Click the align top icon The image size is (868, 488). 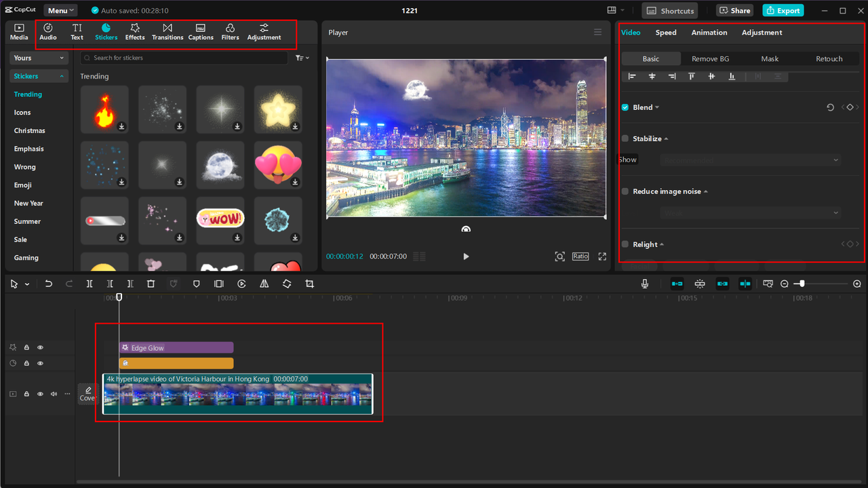click(x=692, y=77)
